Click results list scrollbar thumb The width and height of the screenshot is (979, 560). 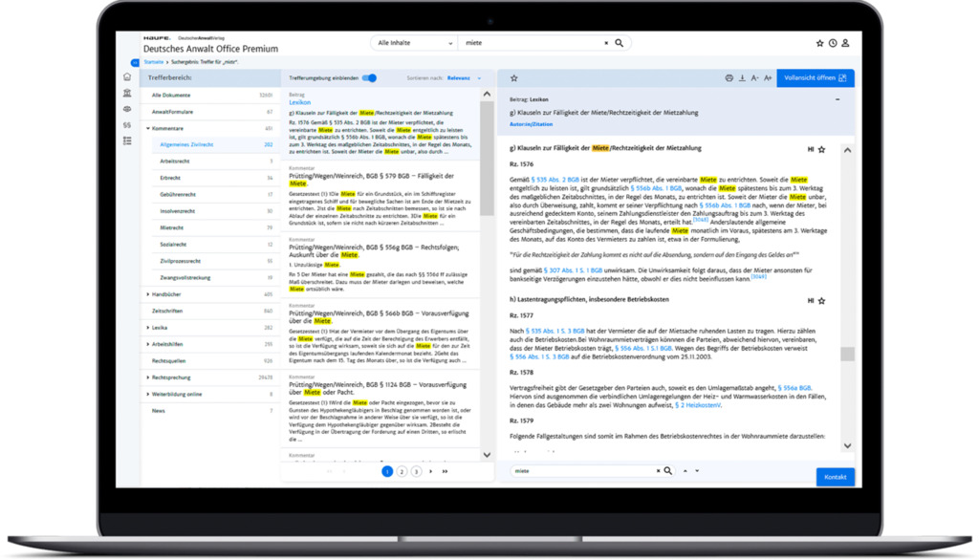tap(487, 159)
